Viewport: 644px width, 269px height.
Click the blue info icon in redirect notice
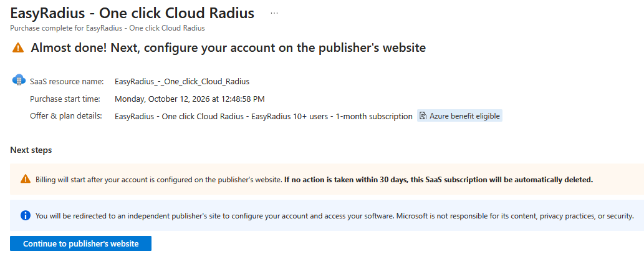coord(26,215)
